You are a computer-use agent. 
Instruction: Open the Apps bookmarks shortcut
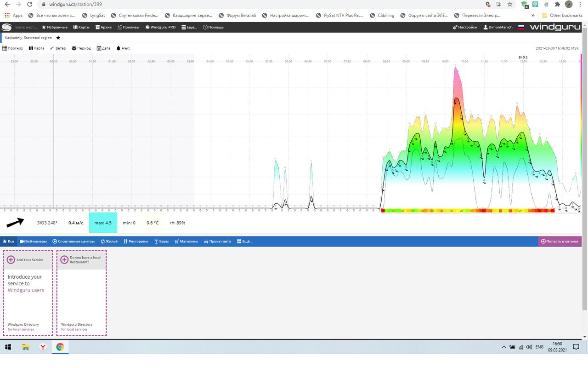(13, 15)
